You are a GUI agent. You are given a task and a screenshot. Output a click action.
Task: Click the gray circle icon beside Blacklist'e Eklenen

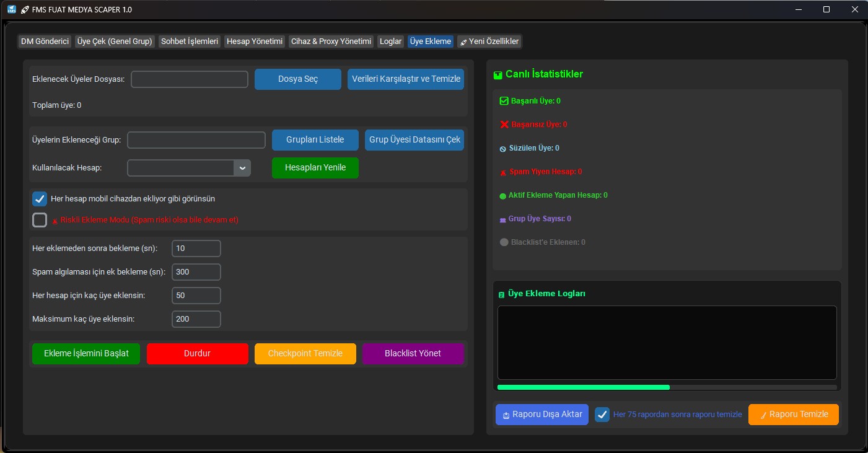tap(504, 242)
